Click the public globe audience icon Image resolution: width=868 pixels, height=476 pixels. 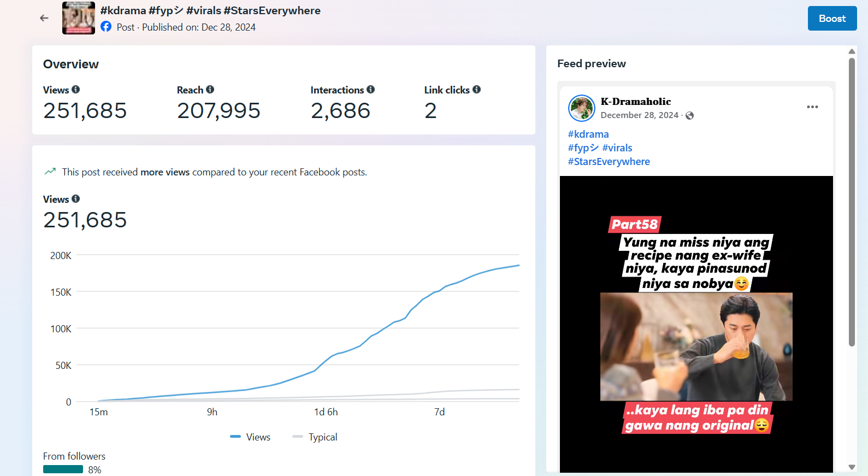(690, 115)
